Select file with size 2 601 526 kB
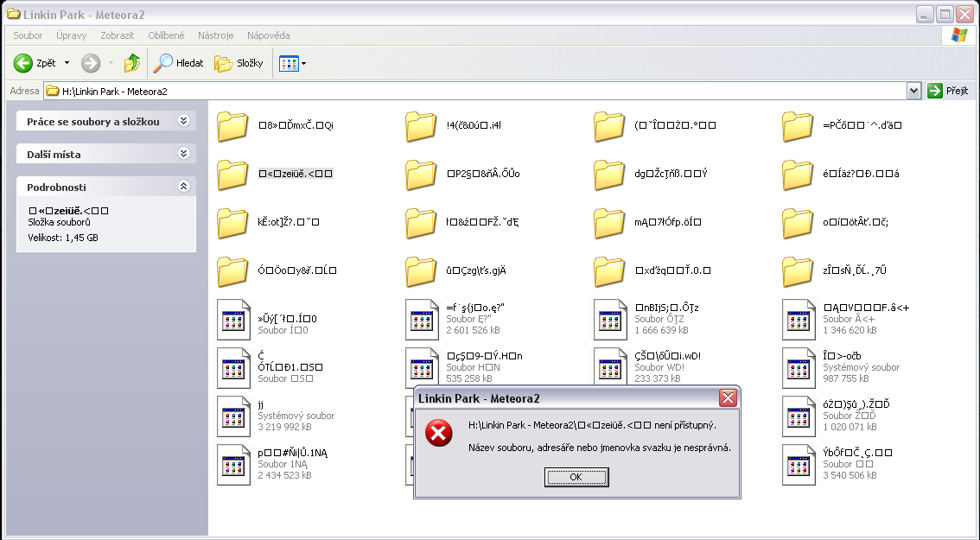Image resolution: width=980 pixels, height=540 pixels. tap(422, 320)
